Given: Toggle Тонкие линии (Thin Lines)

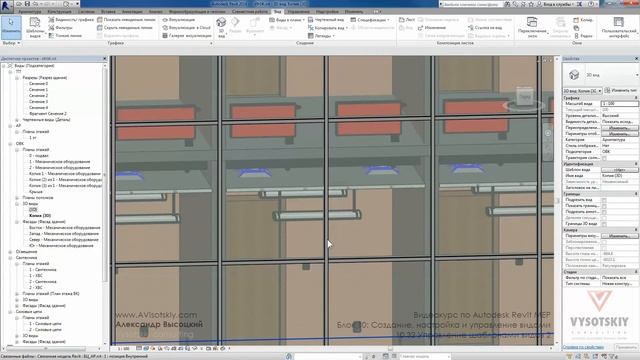Looking at the screenshot, I should click(x=65, y=36).
